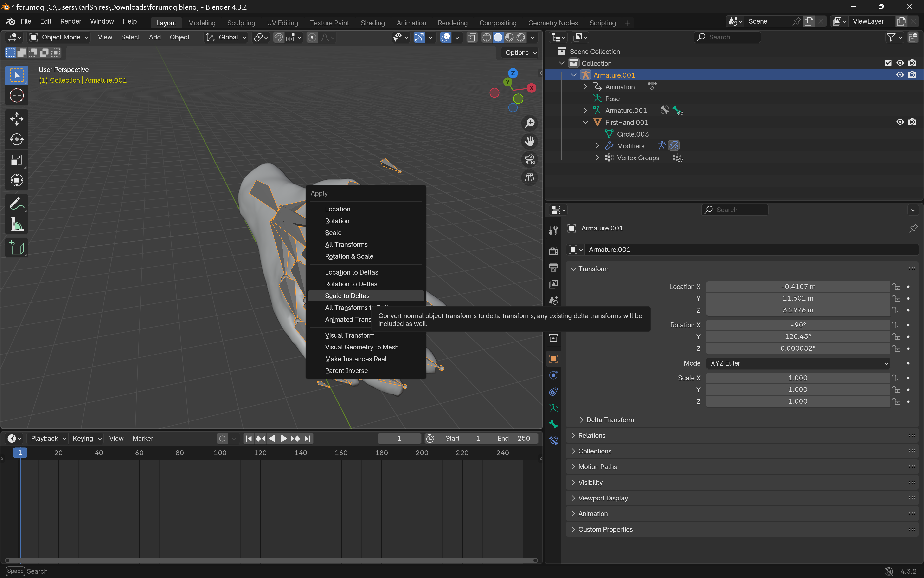Screen dimensions: 924x578
Task: Open Global transform orientation dropdown
Action: (x=226, y=38)
